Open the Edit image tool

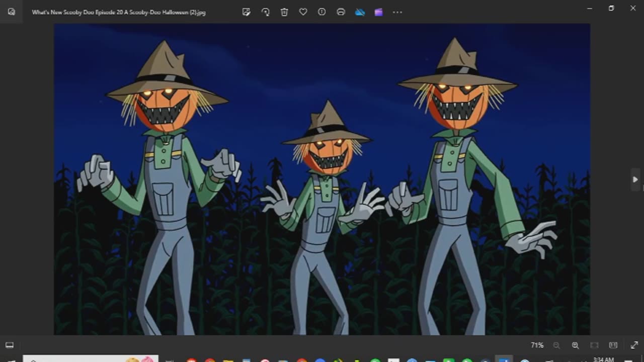[x=247, y=12]
